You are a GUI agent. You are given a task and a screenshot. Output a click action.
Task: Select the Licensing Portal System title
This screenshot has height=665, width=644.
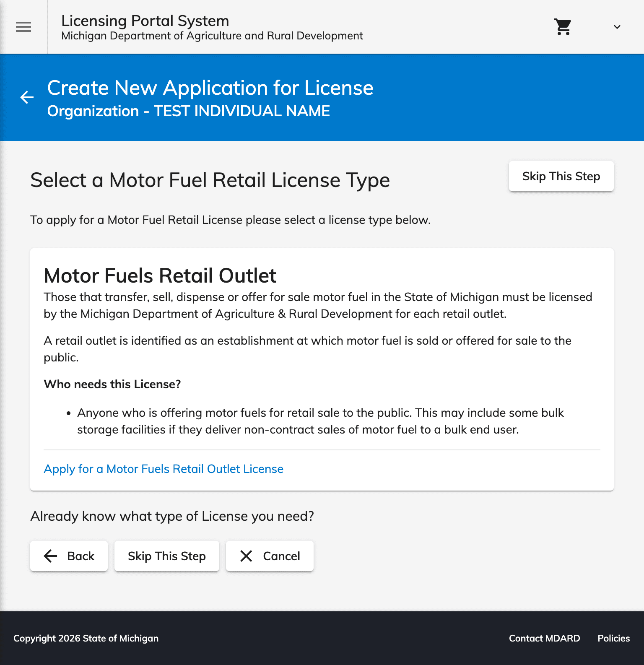point(145,21)
